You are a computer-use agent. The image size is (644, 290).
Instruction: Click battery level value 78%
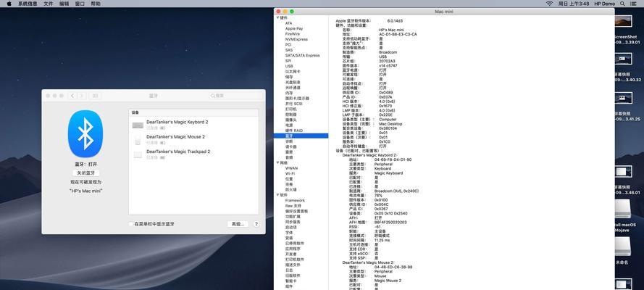(378, 196)
